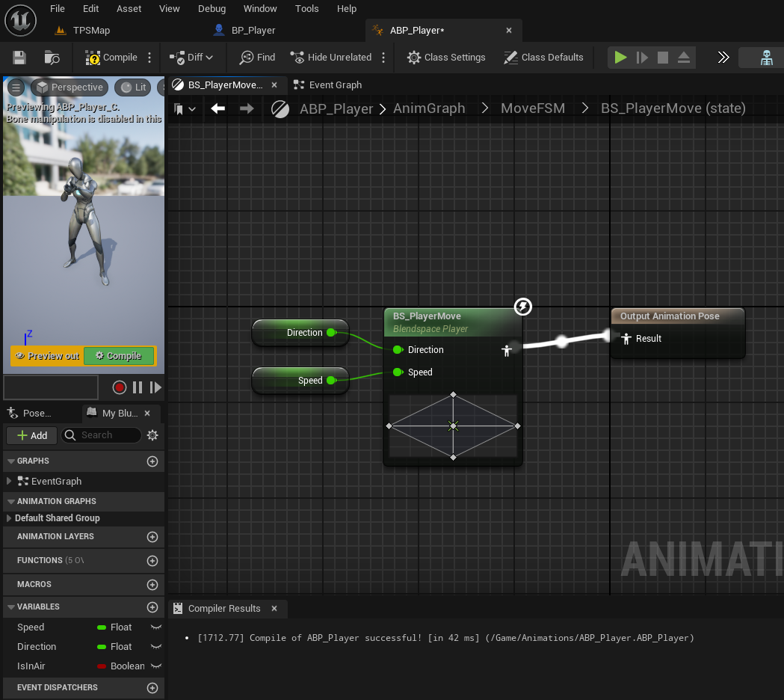This screenshot has height=700, width=784.
Task: Add a new variable with plus icon
Action: click(x=152, y=607)
